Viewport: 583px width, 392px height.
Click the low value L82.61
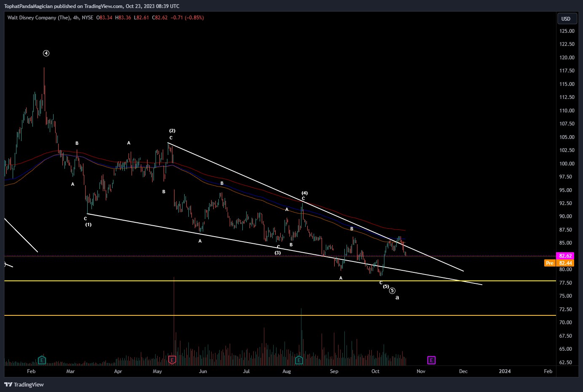[x=141, y=18]
